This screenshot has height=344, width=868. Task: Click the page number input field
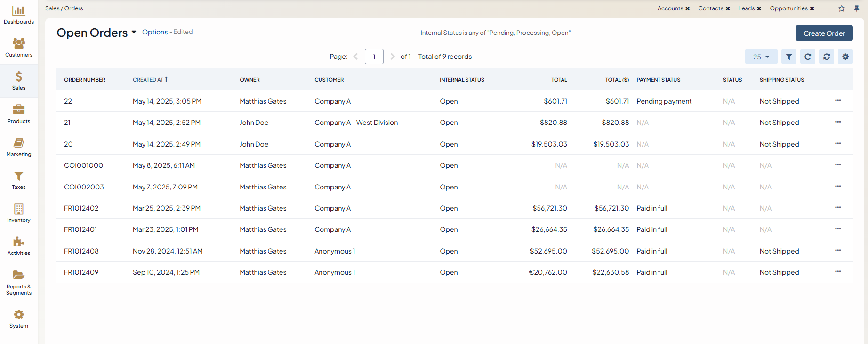[374, 57]
